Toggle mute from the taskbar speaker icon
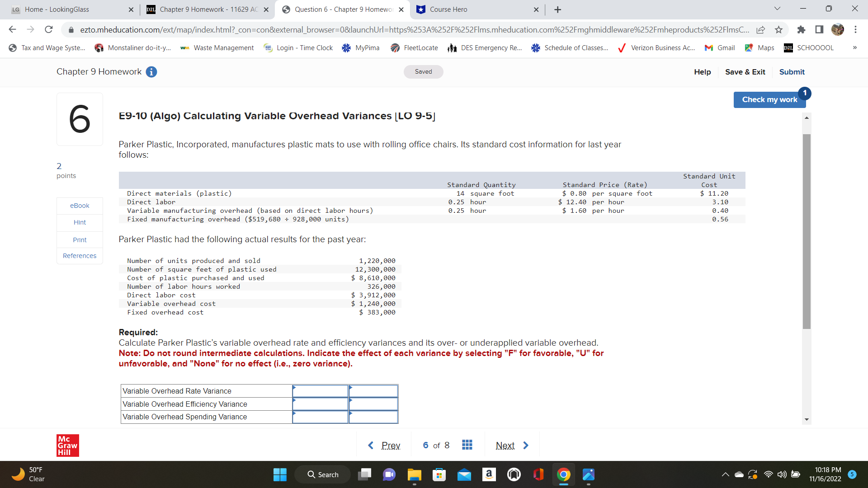This screenshot has height=488, width=868. 782,474
